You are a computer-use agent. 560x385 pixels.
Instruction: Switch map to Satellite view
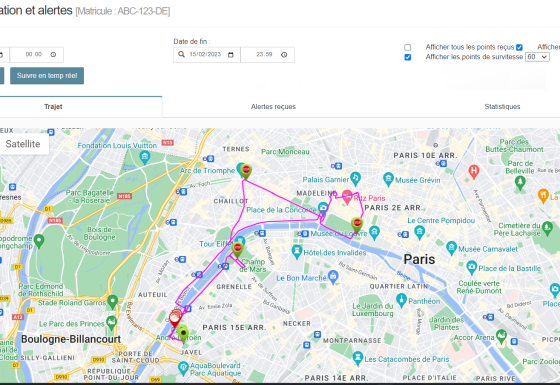23,144
